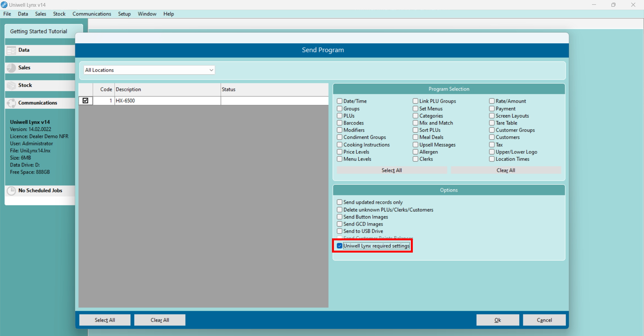Viewport: 644px width, 336px height.
Task: Confirm with the Ok button
Action: point(497,320)
